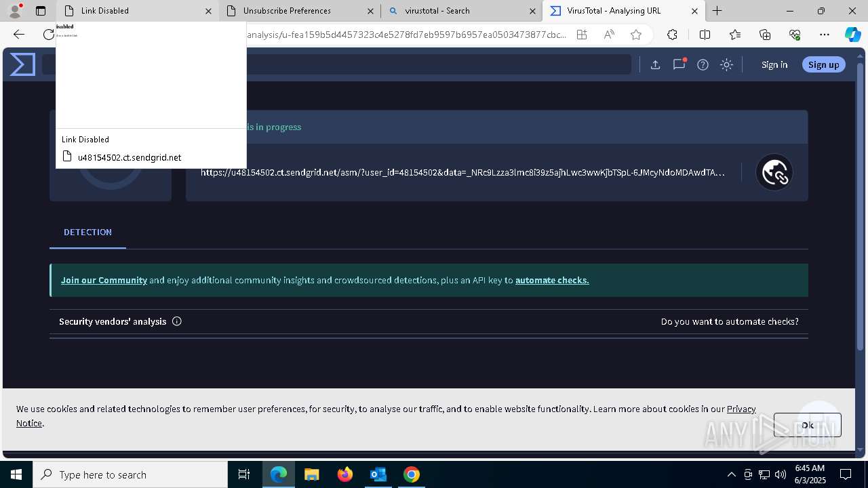Click the split screen icon
Image resolution: width=868 pixels, height=488 pixels.
point(705,35)
